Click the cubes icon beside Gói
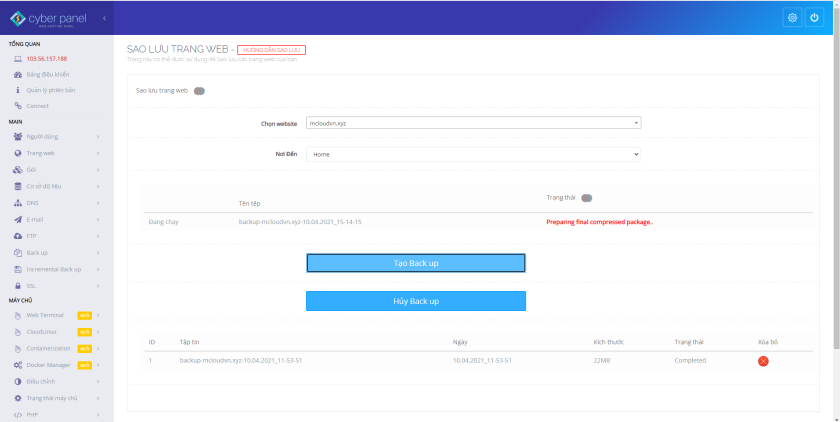The image size is (840, 422). tap(18, 170)
